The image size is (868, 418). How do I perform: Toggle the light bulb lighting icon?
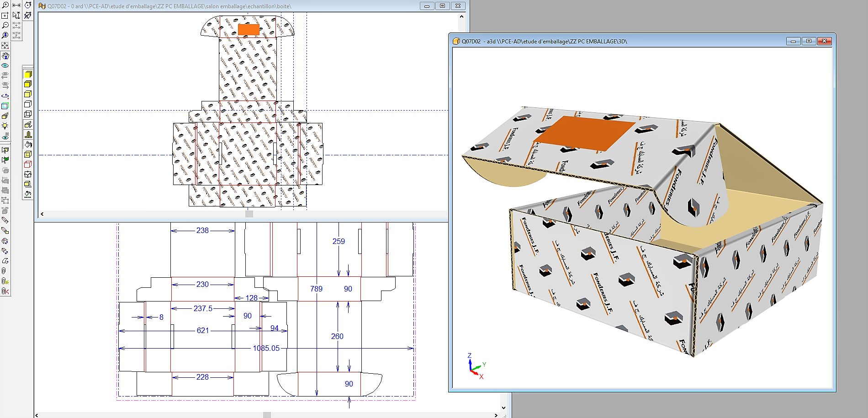5,126
